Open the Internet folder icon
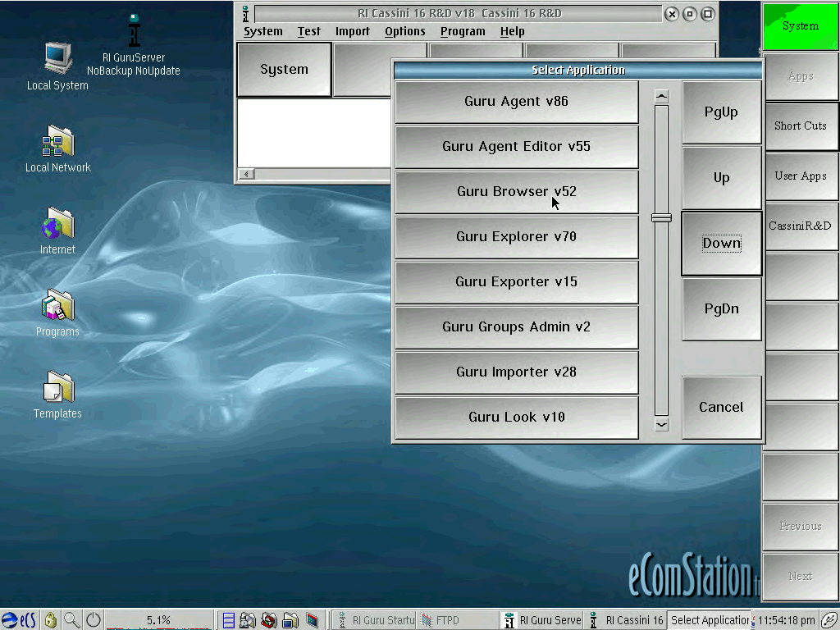The width and height of the screenshot is (840, 630). pos(58,231)
